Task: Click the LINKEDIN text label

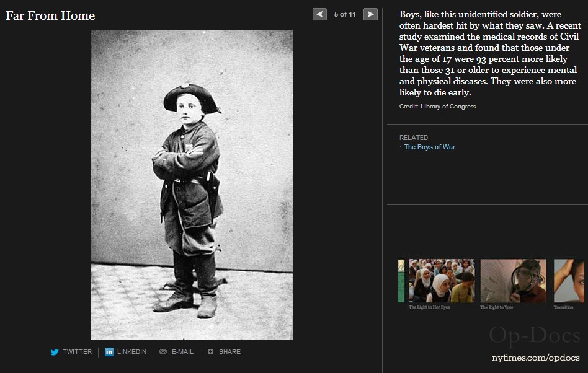Action: click(131, 352)
